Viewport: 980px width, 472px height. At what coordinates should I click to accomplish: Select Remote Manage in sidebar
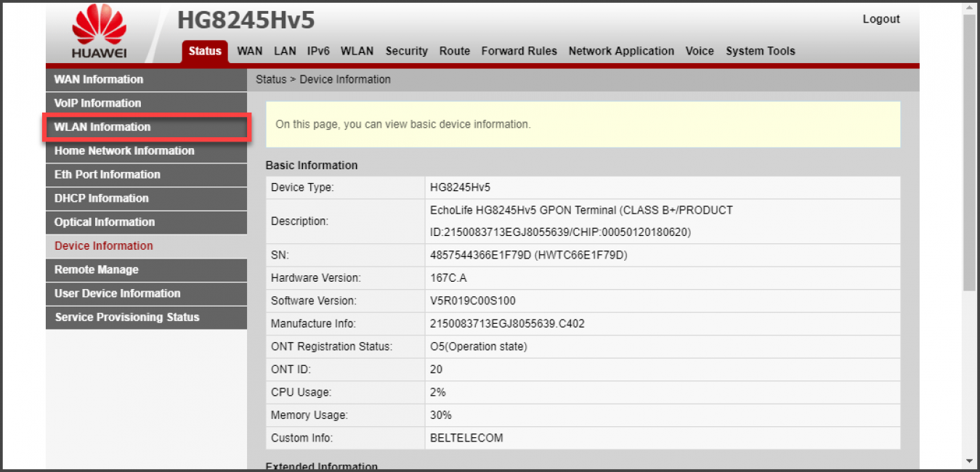[x=97, y=269]
